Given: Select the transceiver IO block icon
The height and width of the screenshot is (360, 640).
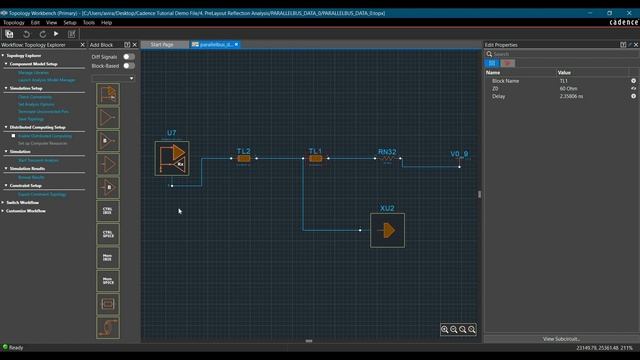Looking at the screenshot, I should 108,94.
